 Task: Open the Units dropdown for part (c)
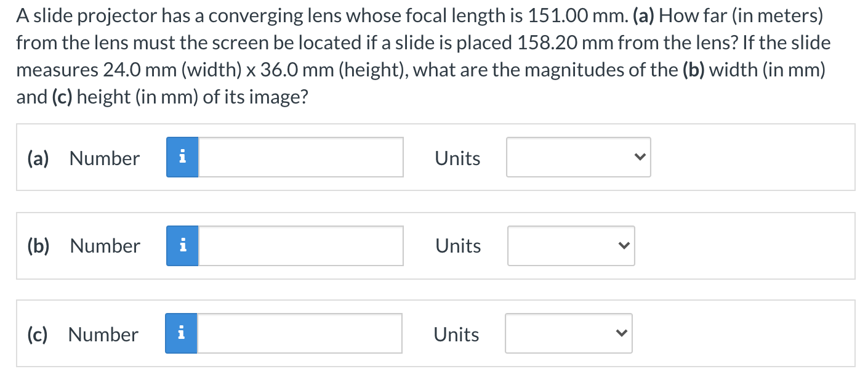pyautogui.click(x=568, y=333)
